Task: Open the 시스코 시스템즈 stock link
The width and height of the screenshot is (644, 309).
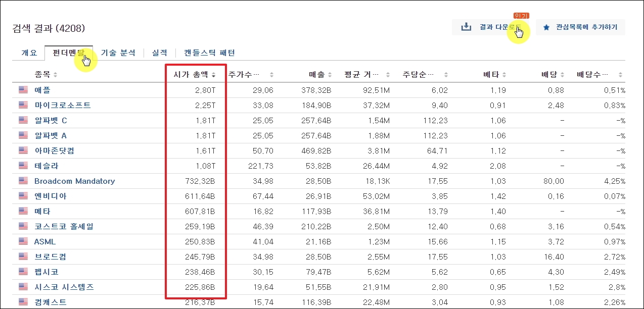Action: 64,287
